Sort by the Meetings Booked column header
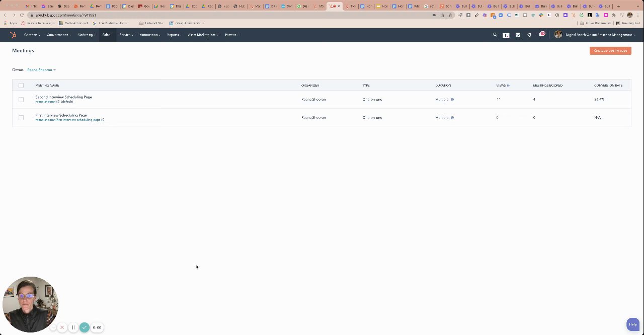Viewport: 644px width, 335px height. click(548, 86)
